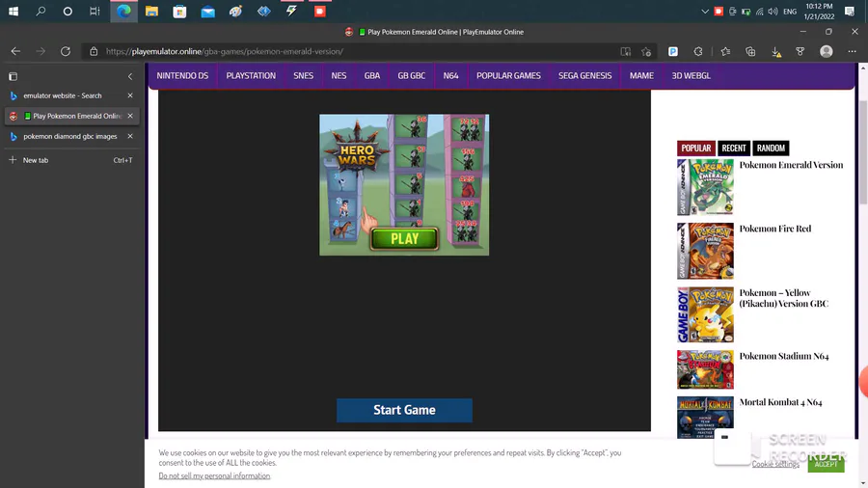Select Play Pokemon Emerald Online tab

(72, 116)
